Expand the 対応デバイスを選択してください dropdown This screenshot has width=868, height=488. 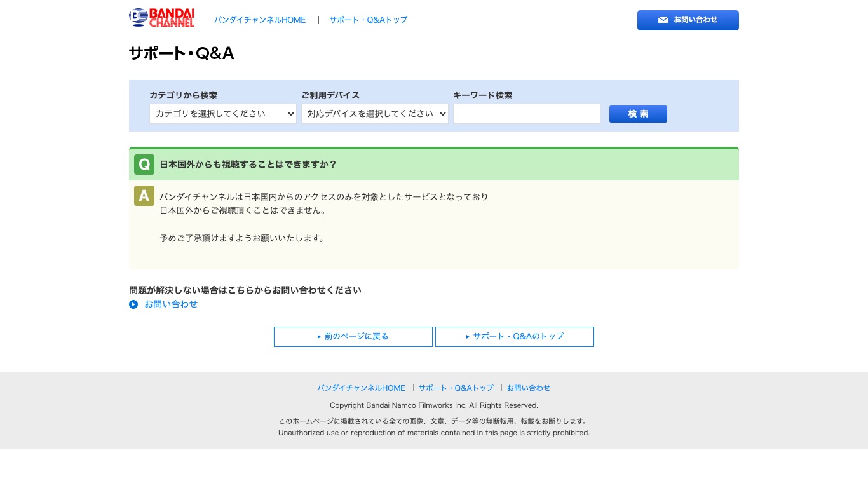[375, 114]
